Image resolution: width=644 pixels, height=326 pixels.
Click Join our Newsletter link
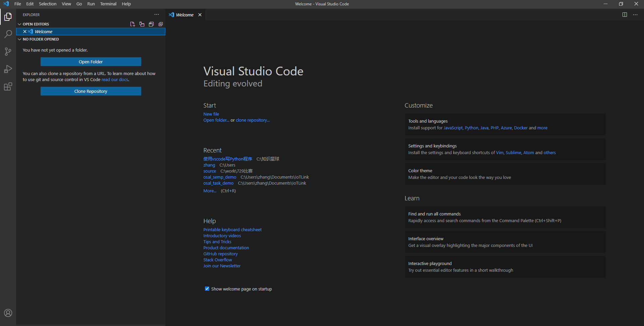222,266
